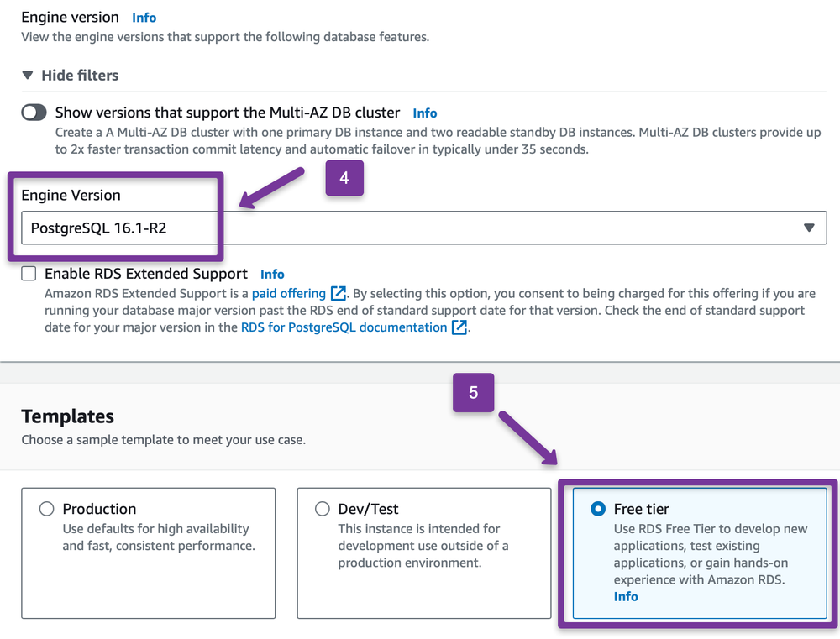
Task: Click the Info link next to Engine version heading
Action: (144, 17)
